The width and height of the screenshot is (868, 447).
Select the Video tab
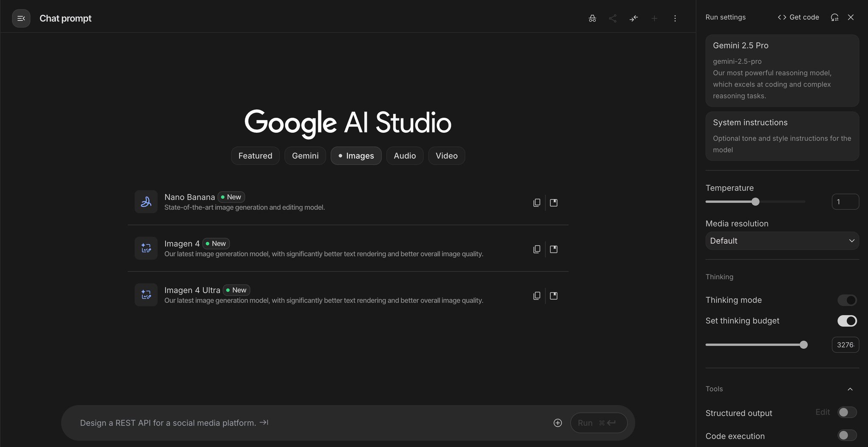[447, 156]
